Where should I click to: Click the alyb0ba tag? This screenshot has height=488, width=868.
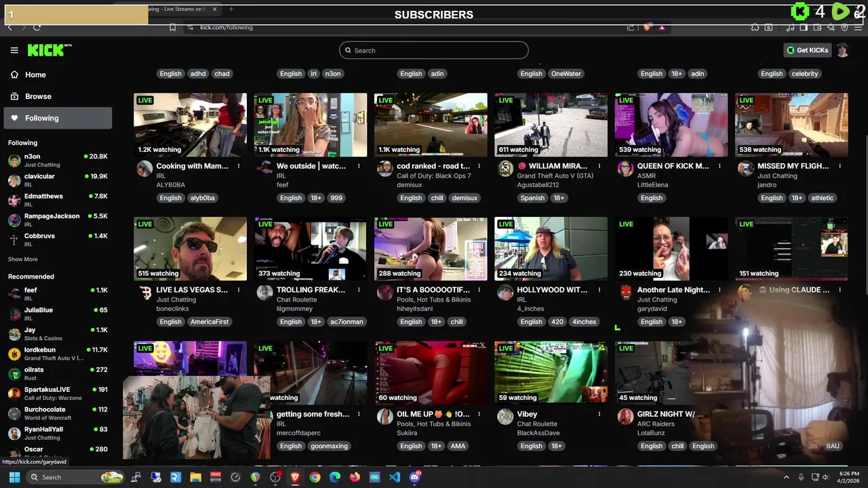pos(202,198)
